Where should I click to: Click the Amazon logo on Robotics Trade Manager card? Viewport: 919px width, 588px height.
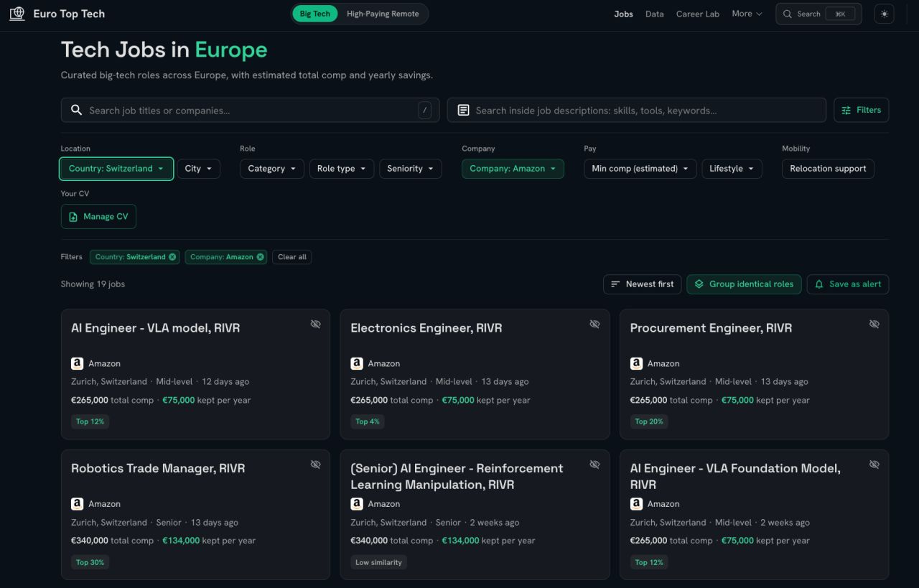coord(78,504)
